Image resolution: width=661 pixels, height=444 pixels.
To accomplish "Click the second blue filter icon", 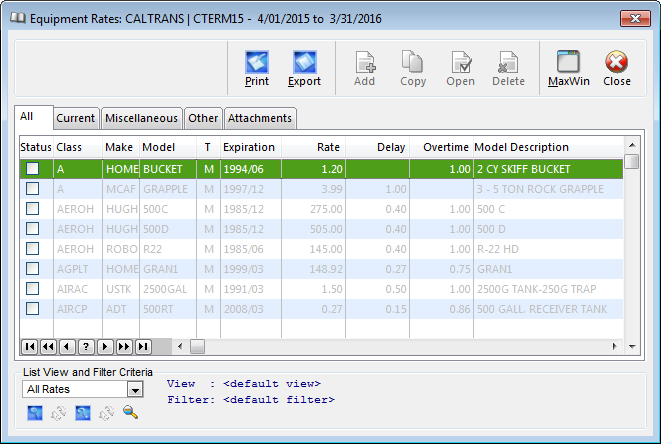I will (83, 413).
